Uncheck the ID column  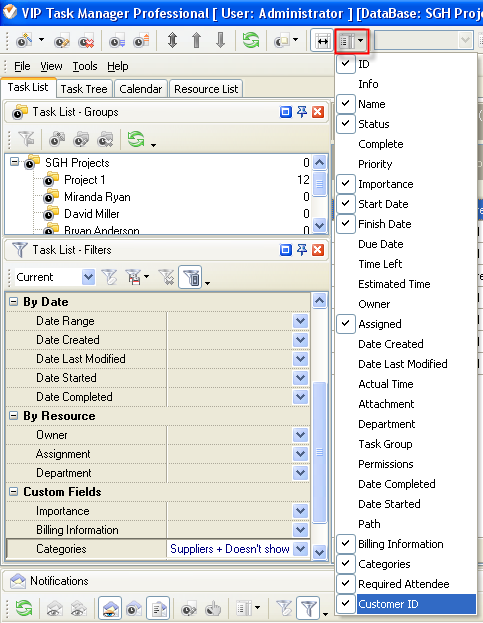pos(346,64)
